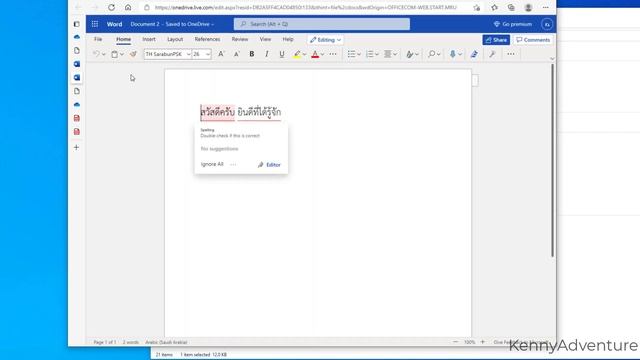Image resolution: width=640 pixels, height=360 pixels.
Task: Toggle italic formatting
Action: click(x=267, y=54)
